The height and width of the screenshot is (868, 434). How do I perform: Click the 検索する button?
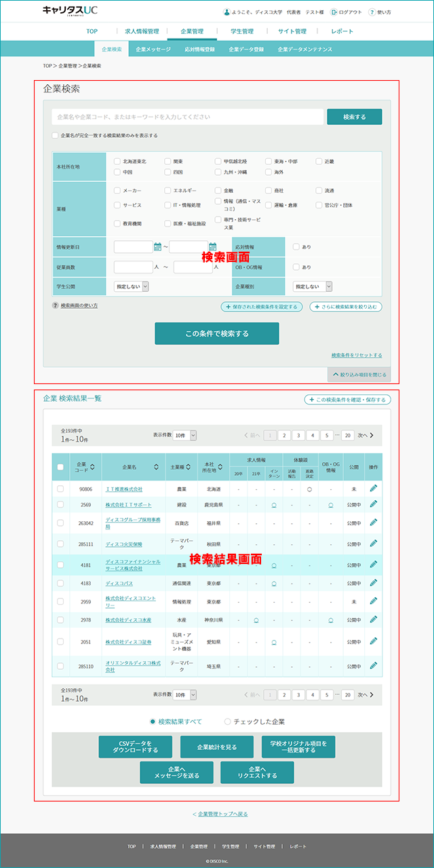(x=354, y=117)
